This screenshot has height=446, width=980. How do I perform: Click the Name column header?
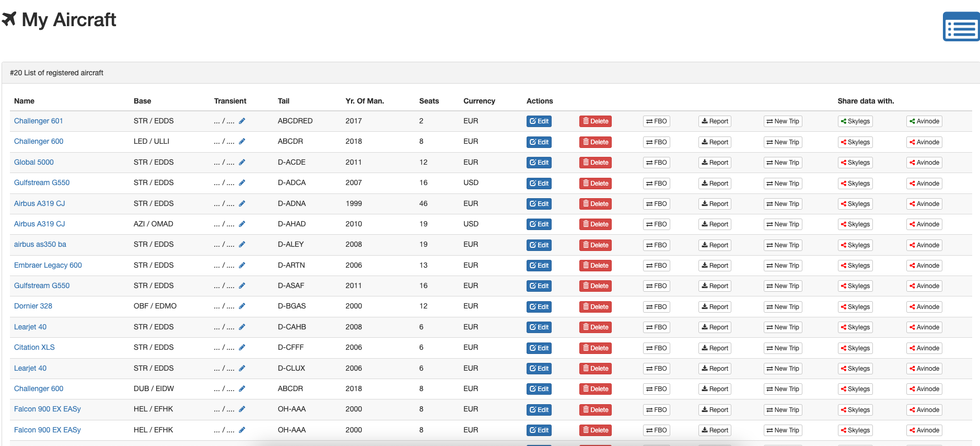tap(24, 101)
